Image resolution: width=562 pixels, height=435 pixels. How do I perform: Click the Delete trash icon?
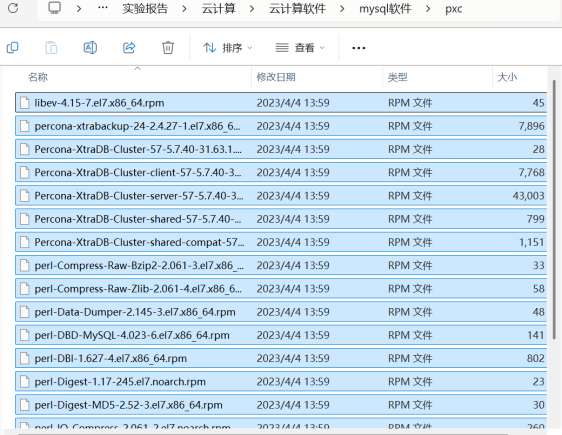click(168, 47)
